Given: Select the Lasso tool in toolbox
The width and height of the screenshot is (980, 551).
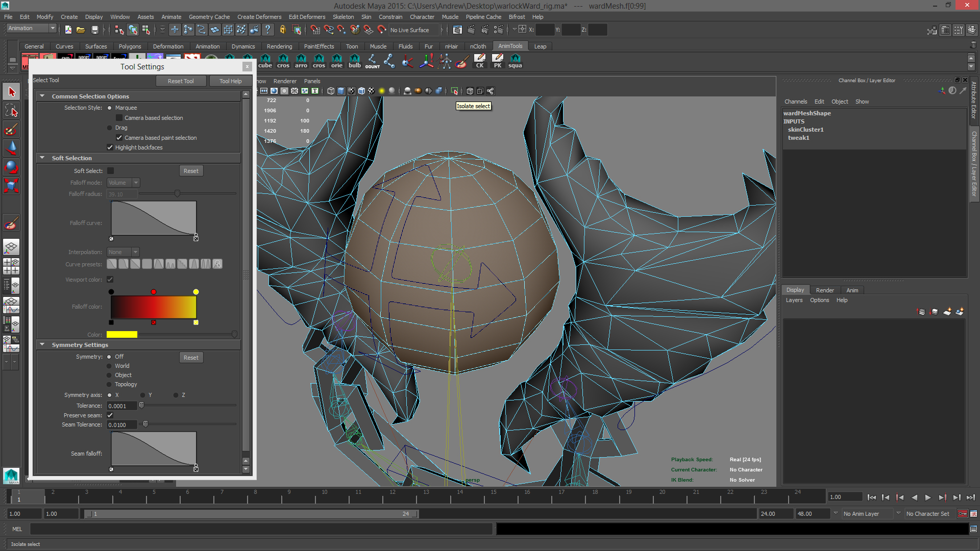Looking at the screenshot, I should coord(11,111).
